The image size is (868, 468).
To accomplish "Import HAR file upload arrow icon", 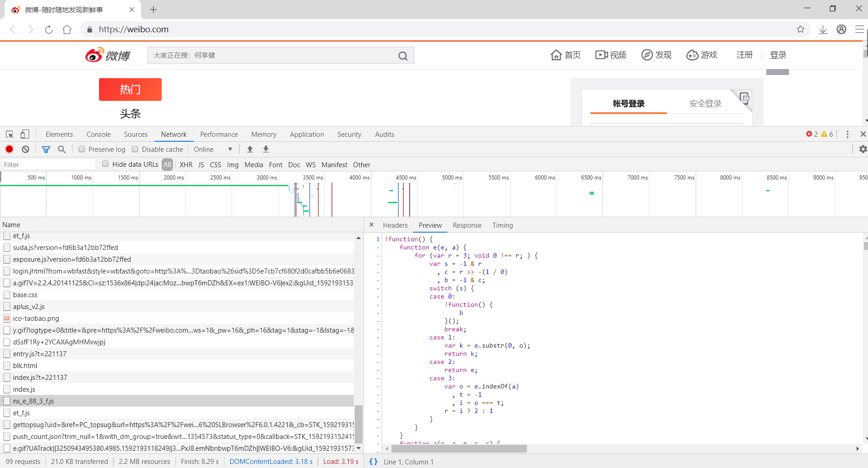I will tap(250, 149).
